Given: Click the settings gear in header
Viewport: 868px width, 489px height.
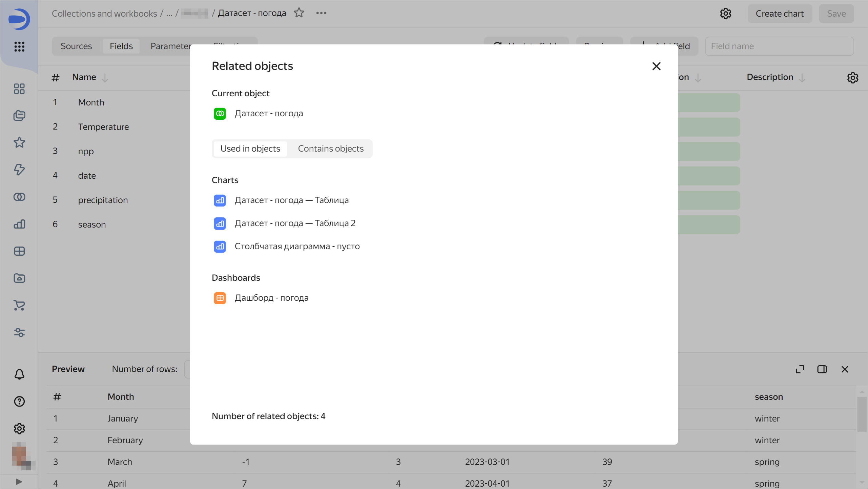Looking at the screenshot, I should tap(725, 14).
